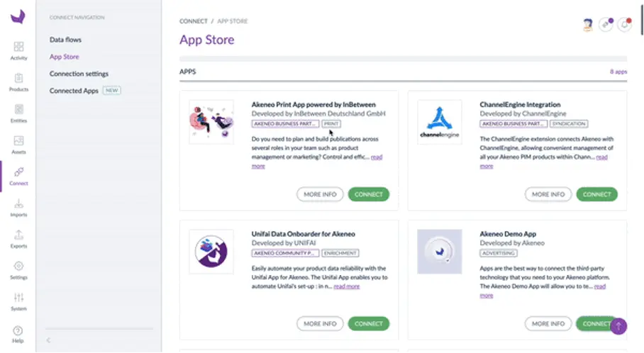Open Connection settings menu item
Viewport: 644px width, 353px height.
point(79,74)
